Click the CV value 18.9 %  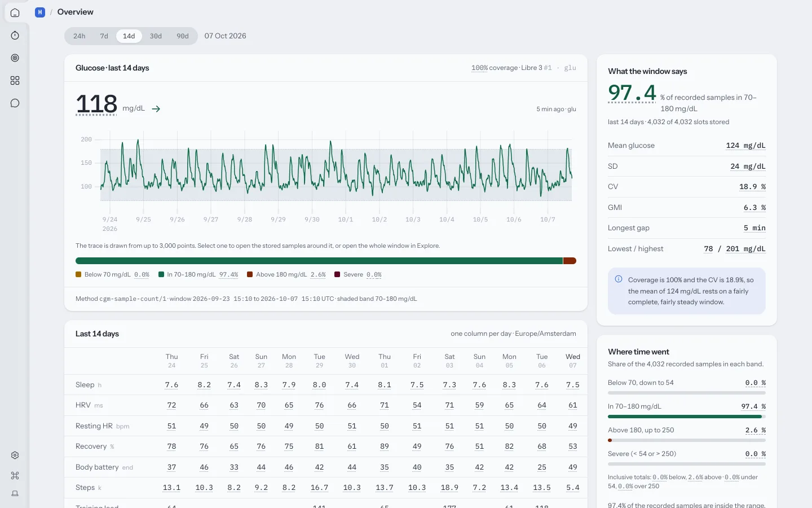(x=752, y=187)
